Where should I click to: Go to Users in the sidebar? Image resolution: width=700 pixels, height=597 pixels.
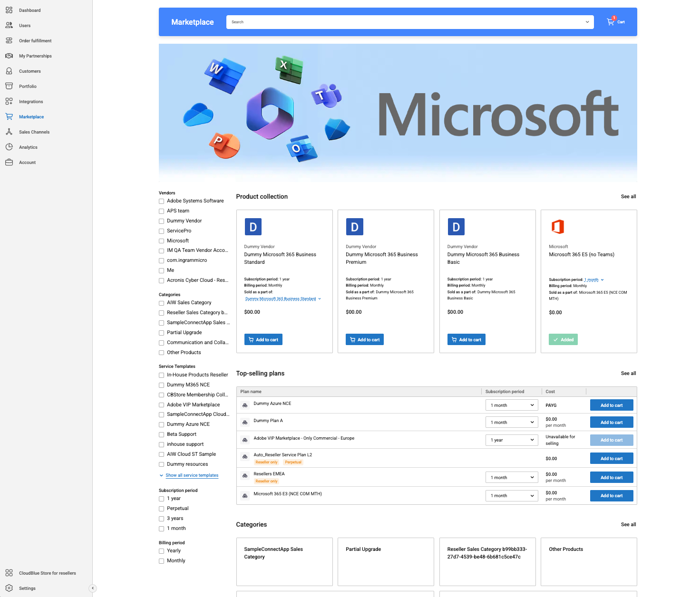pyautogui.click(x=25, y=26)
